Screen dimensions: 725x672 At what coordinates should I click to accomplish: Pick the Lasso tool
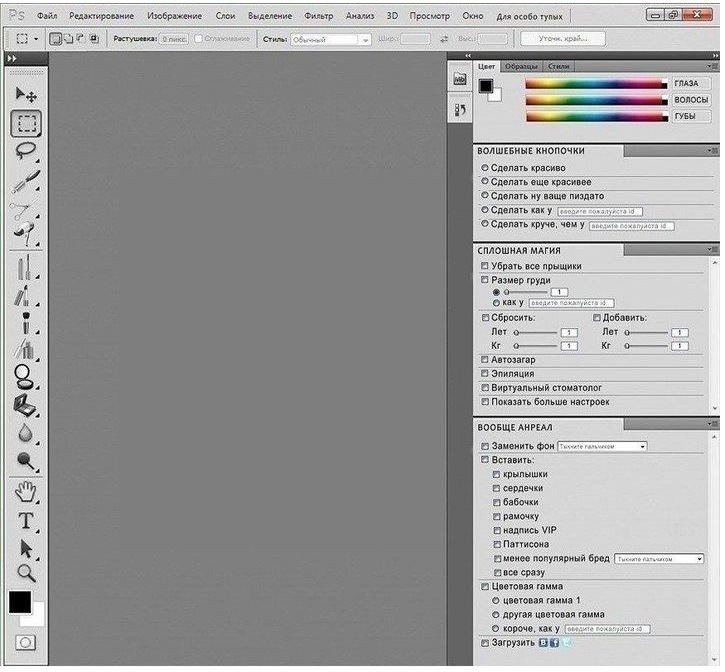click(26, 151)
